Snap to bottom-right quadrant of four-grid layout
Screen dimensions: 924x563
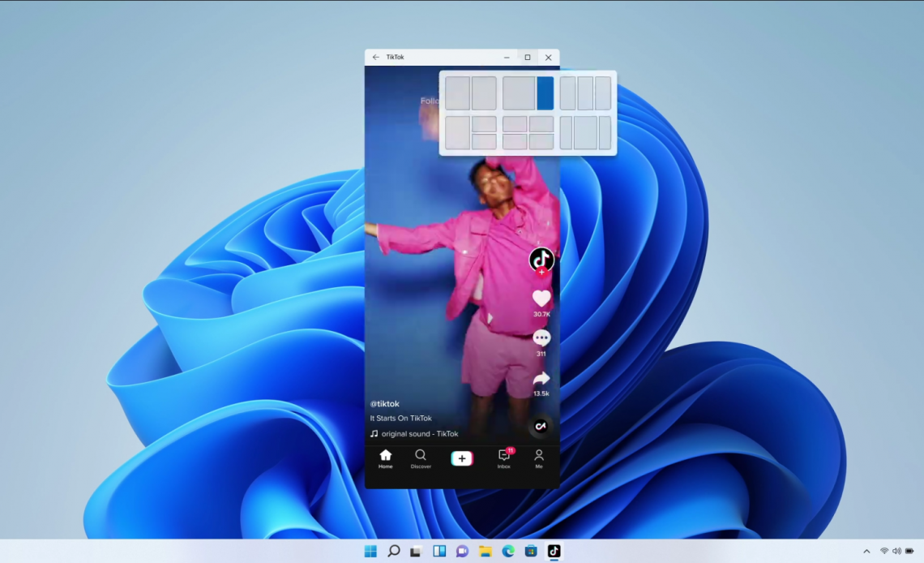point(541,141)
